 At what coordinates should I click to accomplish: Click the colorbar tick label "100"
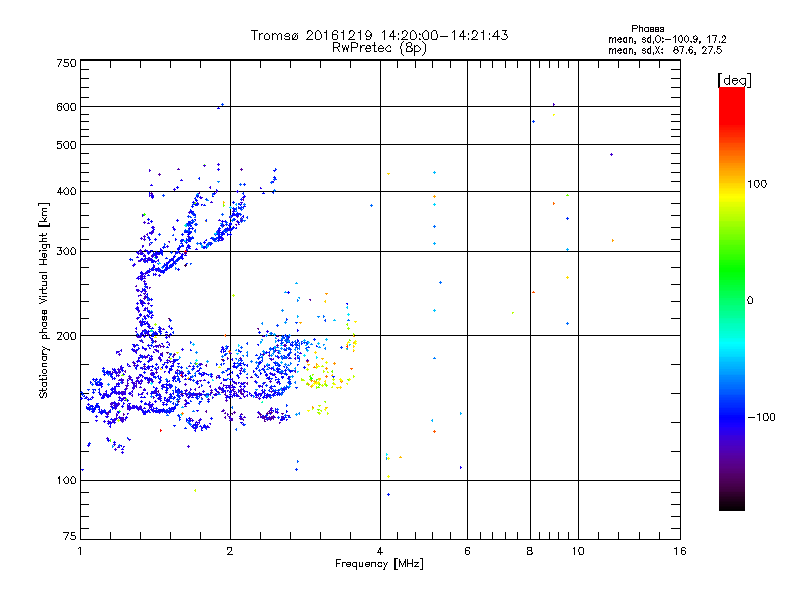757,184
